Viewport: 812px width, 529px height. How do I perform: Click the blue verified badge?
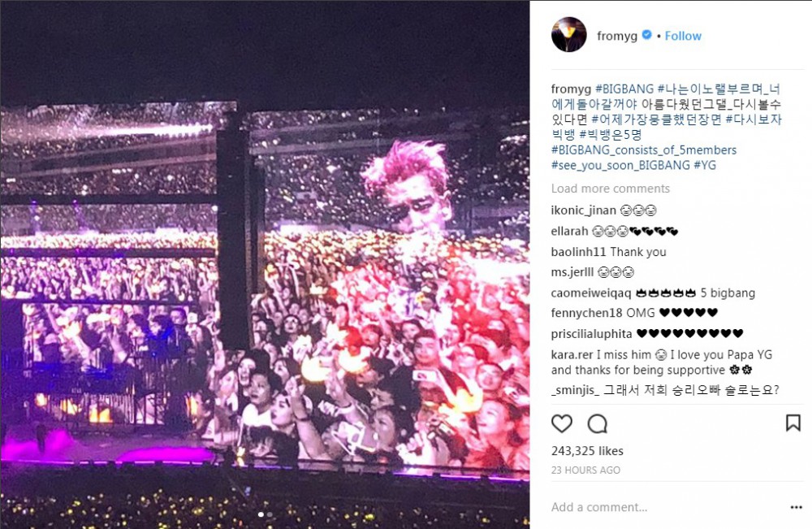[x=647, y=35]
